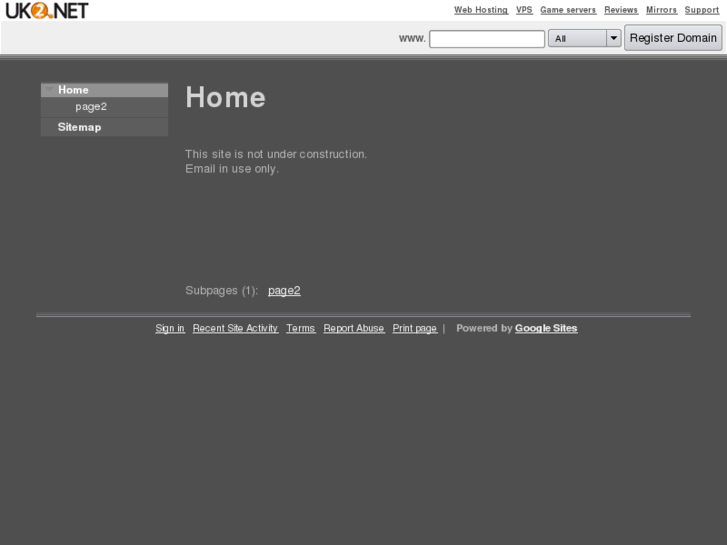Click the Print page link

tap(415, 328)
